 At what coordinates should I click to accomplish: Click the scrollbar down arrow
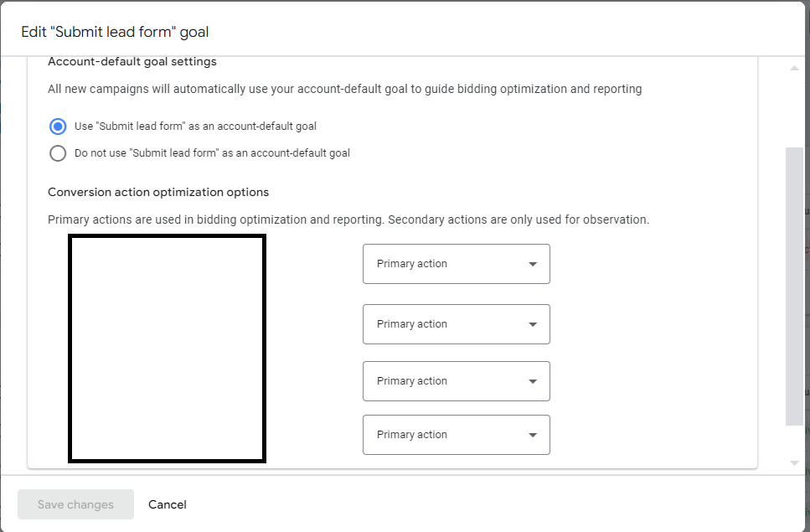(794, 463)
